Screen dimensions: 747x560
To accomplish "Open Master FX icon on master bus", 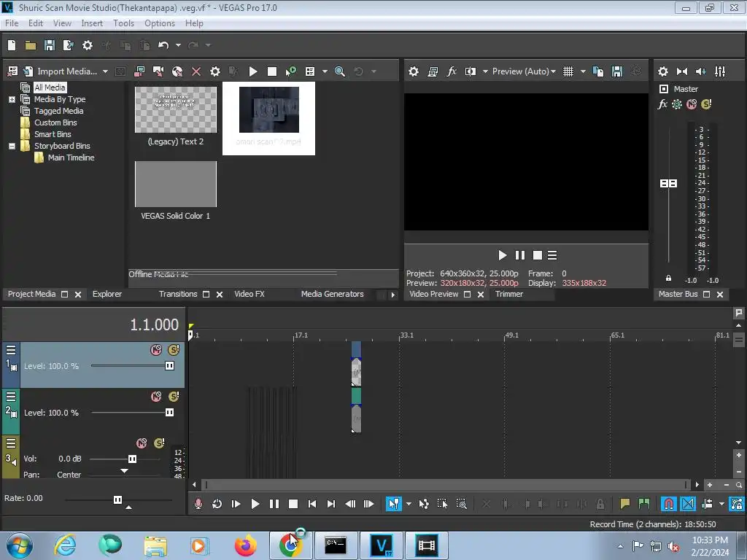I will 662,104.
